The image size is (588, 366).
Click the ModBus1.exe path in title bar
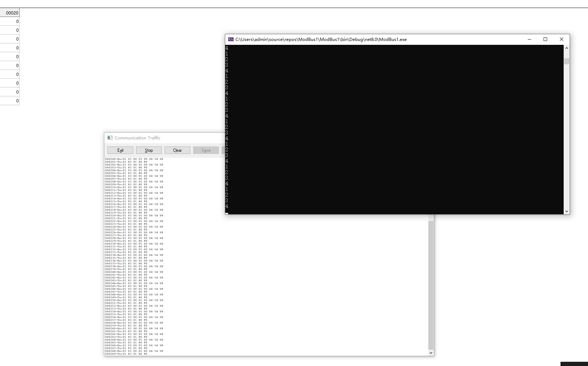pyautogui.click(x=321, y=39)
